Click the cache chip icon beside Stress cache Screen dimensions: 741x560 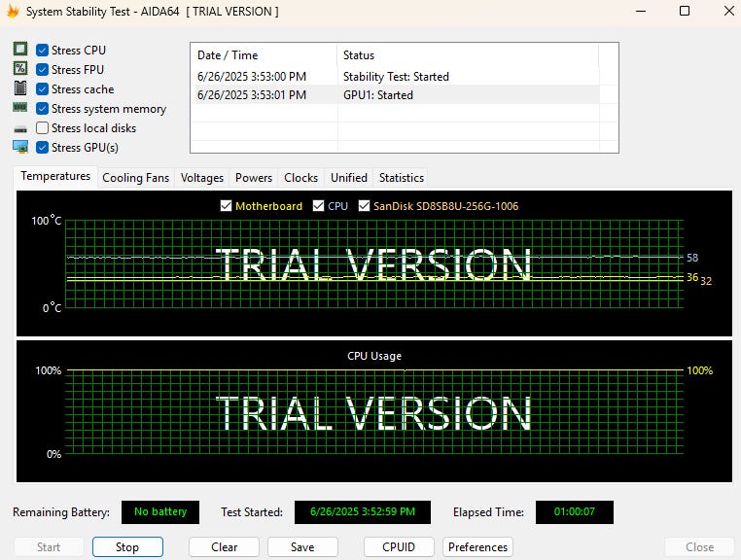tap(19, 88)
